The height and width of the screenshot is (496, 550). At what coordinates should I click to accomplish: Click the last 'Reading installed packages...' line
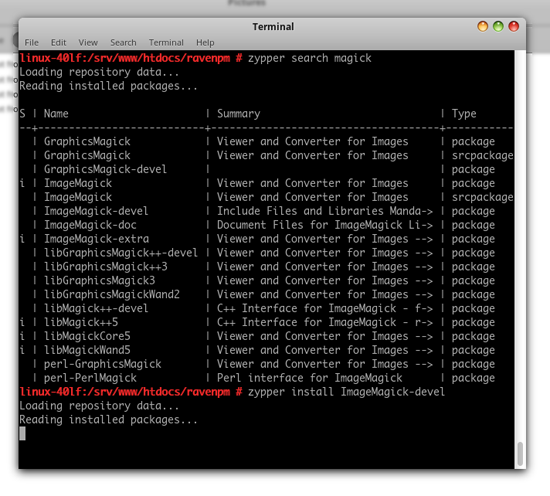click(108, 420)
